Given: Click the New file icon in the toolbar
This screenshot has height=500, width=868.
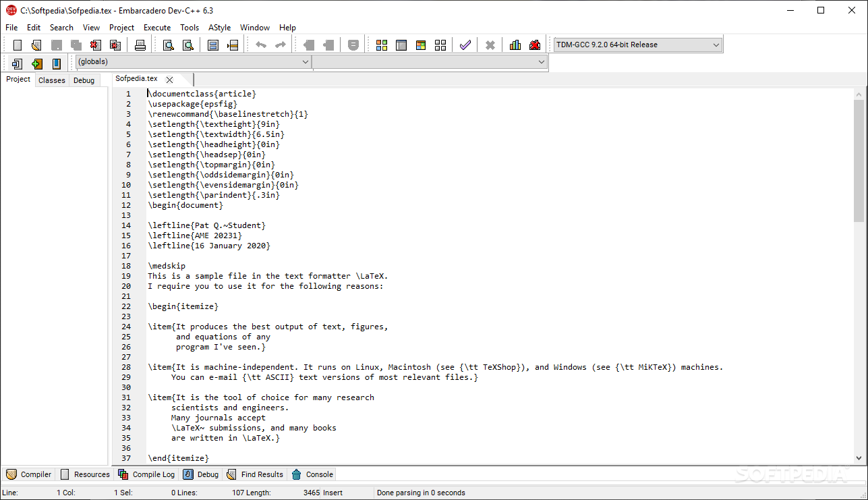Looking at the screenshot, I should click(x=18, y=45).
